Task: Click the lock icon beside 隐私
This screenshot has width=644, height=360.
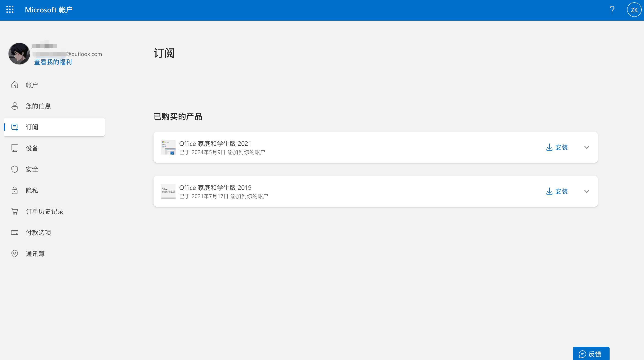Action: pyautogui.click(x=14, y=190)
